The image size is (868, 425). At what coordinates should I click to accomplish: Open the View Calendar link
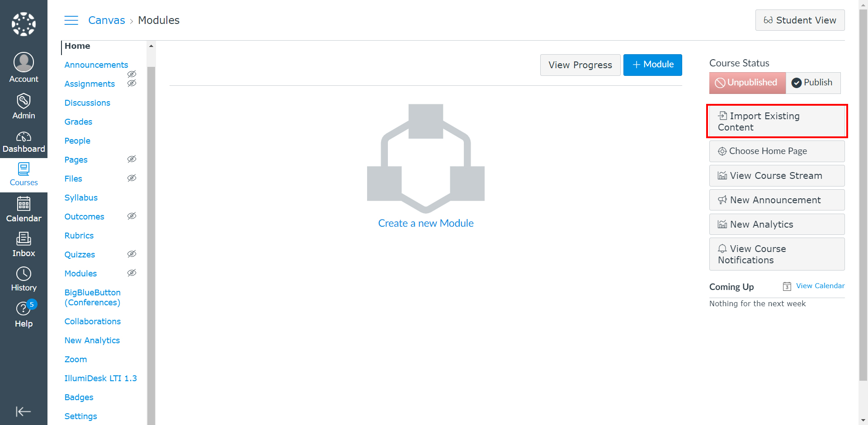[820, 286]
